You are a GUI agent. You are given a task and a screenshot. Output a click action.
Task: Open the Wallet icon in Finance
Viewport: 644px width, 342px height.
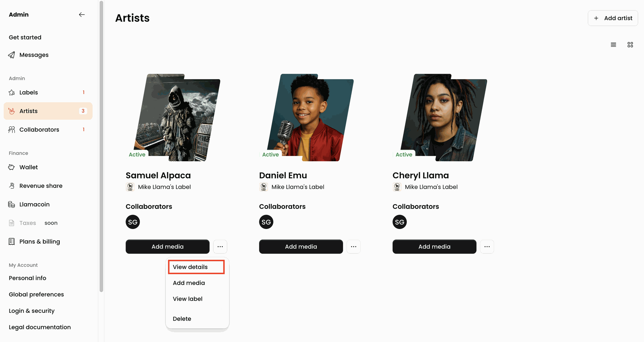click(12, 167)
